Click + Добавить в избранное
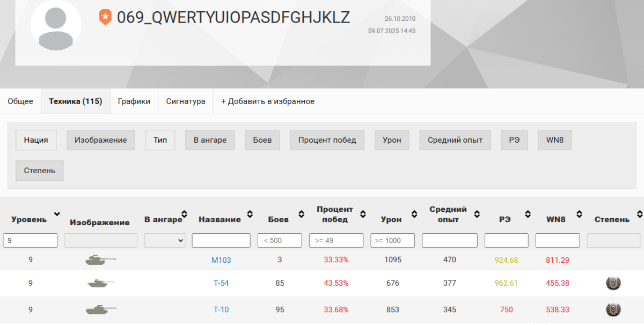Viewport: 644px width, 325px height. 268,101
